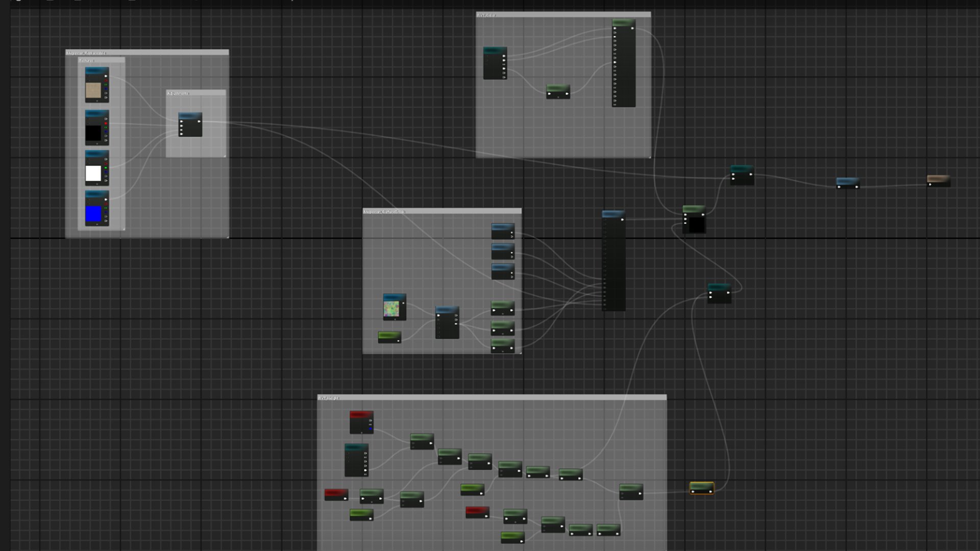Click the brown output node at the far right
The width and height of the screenshot is (980, 551).
[x=938, y=181]
